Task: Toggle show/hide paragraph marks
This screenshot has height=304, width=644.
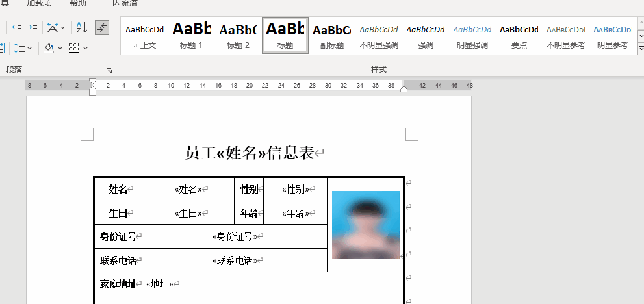Action: click(102, 27)
